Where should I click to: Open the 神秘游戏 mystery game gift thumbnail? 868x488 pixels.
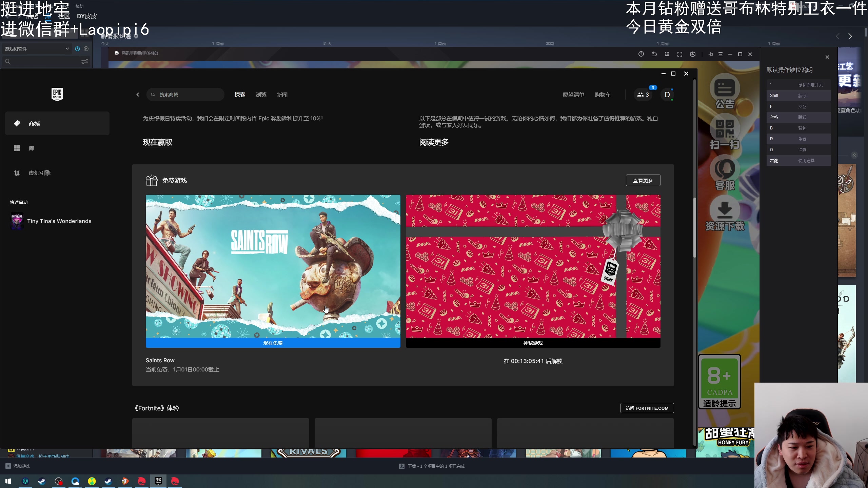click(x=533, y=266)
